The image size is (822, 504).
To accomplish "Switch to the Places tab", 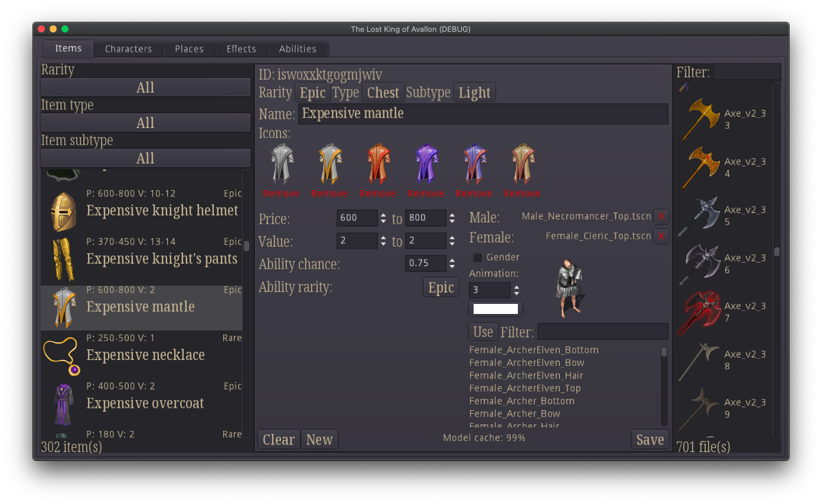I will [x=189, y=49].
